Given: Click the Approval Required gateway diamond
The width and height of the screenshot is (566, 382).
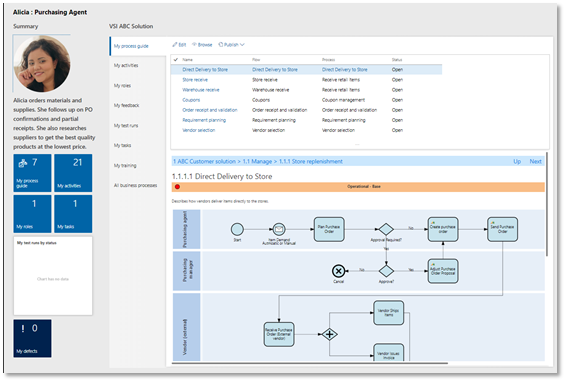Looking at the screenshot, I should (x=386, y=229).
